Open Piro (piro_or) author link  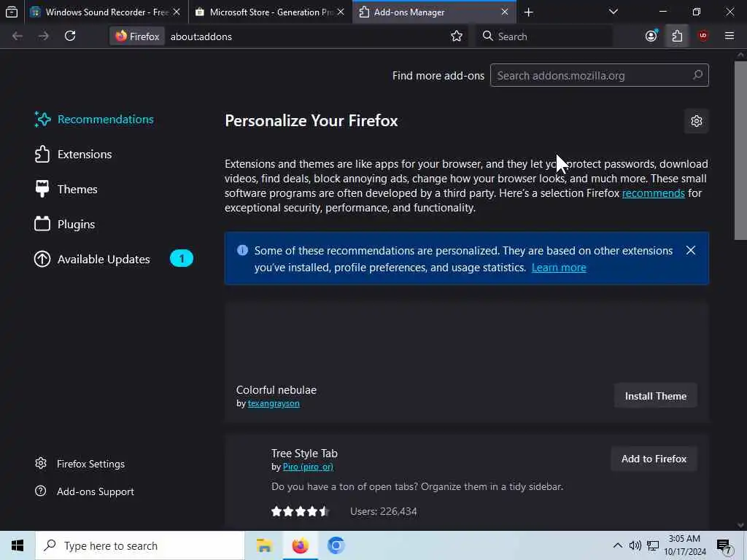pos(309,467)
